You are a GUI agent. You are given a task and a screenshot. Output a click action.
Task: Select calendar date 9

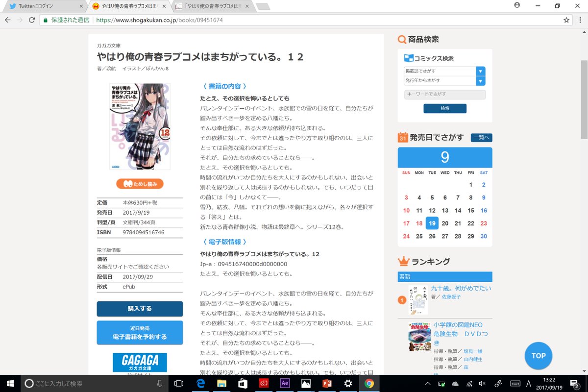click(x=484, y=197)
